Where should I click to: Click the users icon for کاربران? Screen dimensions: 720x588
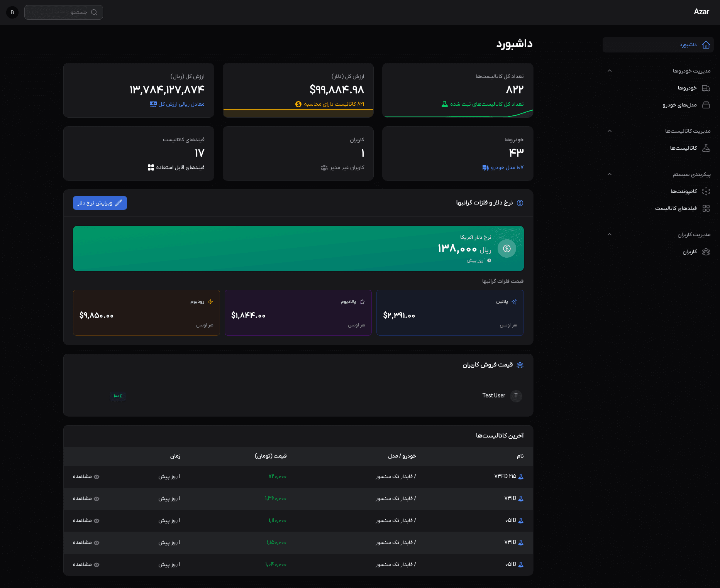pyautogui.click(x=706, y=252)
